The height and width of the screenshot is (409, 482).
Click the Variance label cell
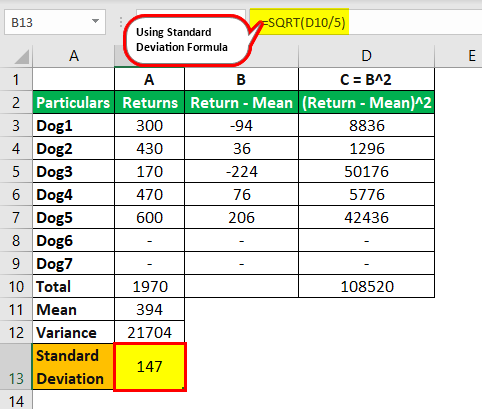pyautogui.click(x=73, y=332)
